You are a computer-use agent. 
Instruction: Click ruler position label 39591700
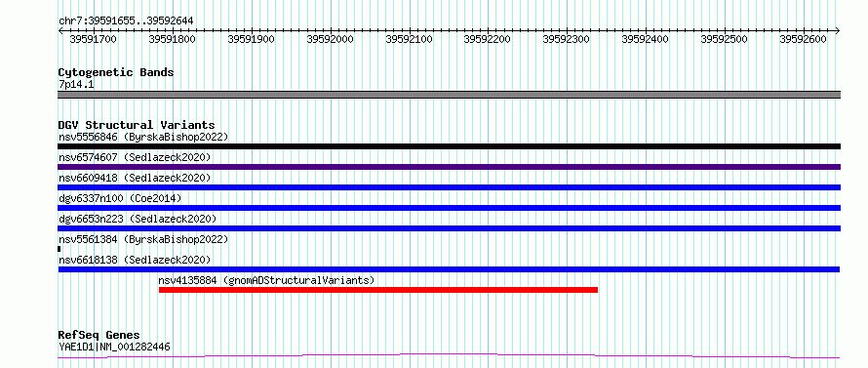click(x=94, y=39)
